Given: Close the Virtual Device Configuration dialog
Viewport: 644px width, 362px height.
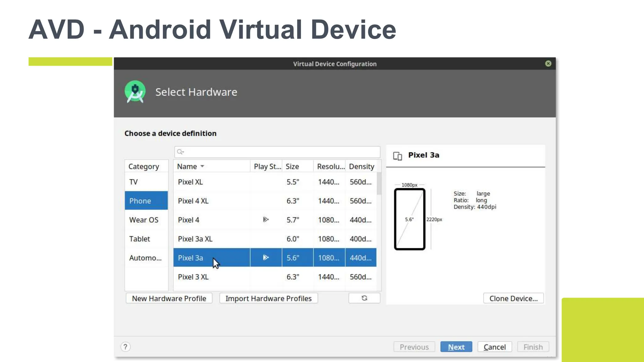Looking at the screenshot, I should (548, 63).
